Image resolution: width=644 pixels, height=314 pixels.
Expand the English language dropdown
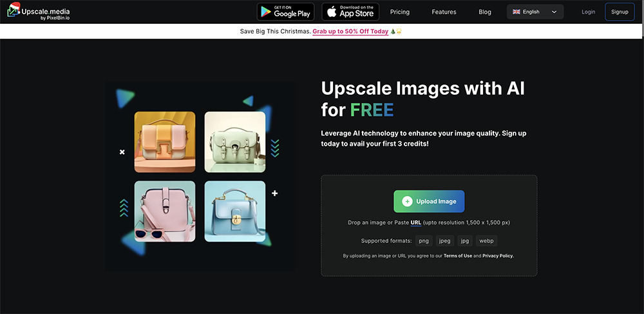coord(535,12)
